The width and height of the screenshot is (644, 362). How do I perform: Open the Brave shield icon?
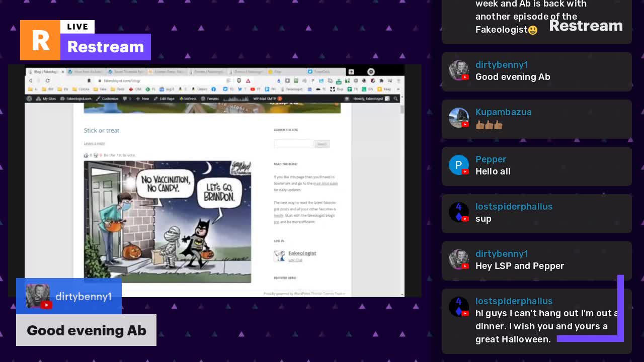click(x=239, y=80)
